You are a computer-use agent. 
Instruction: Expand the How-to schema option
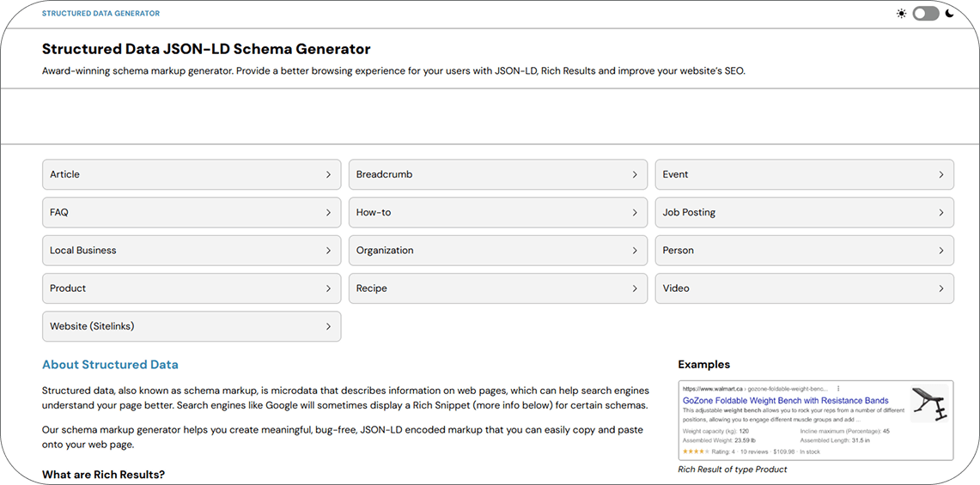click(x=498, y=213)
